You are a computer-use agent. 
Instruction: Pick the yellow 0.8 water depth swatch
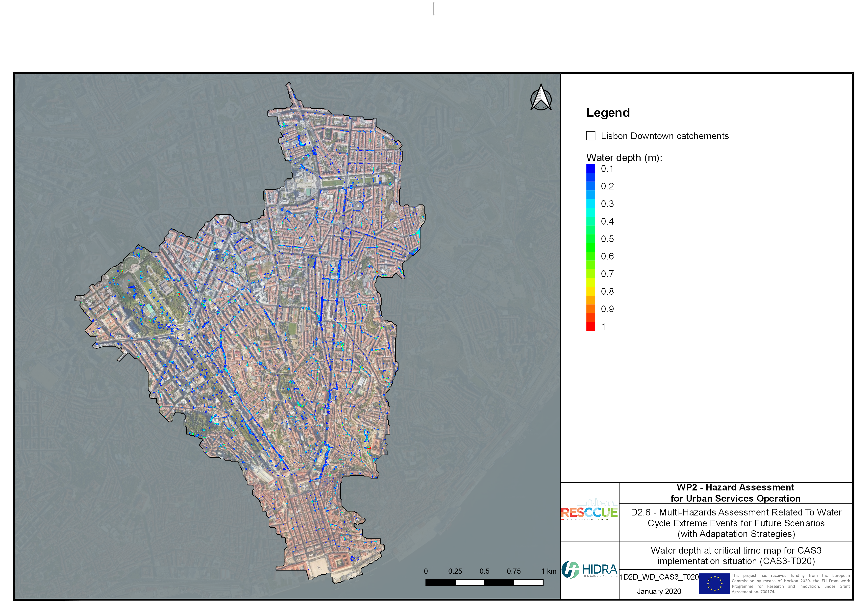coord(591,291)
